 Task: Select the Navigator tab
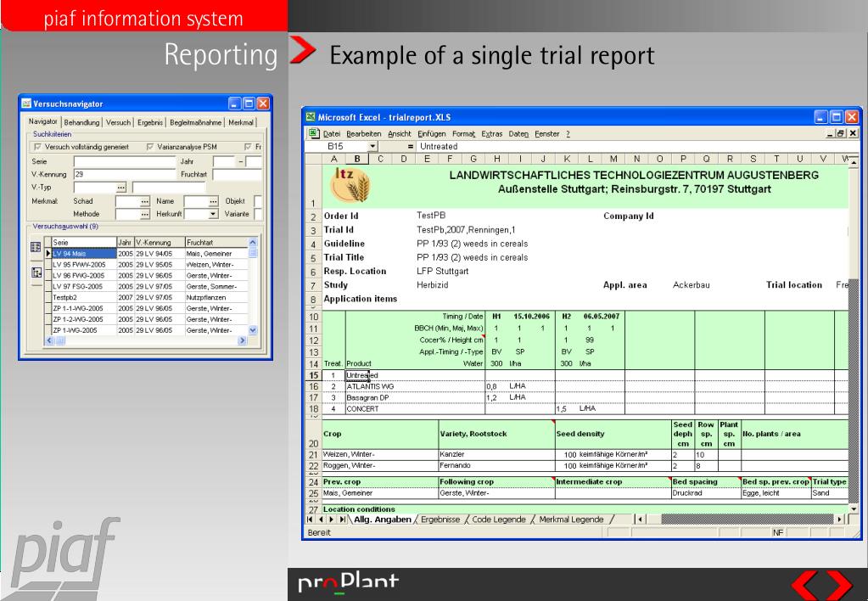pos(43,121)
